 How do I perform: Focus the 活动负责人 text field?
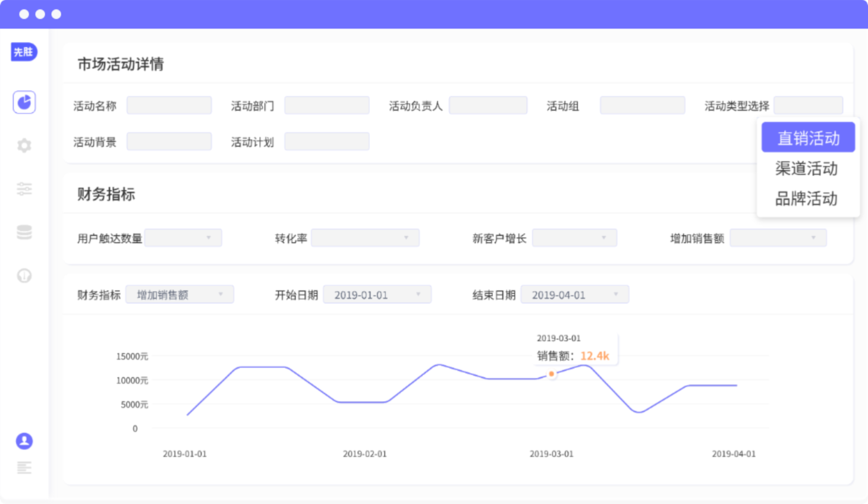pos(488,106)
